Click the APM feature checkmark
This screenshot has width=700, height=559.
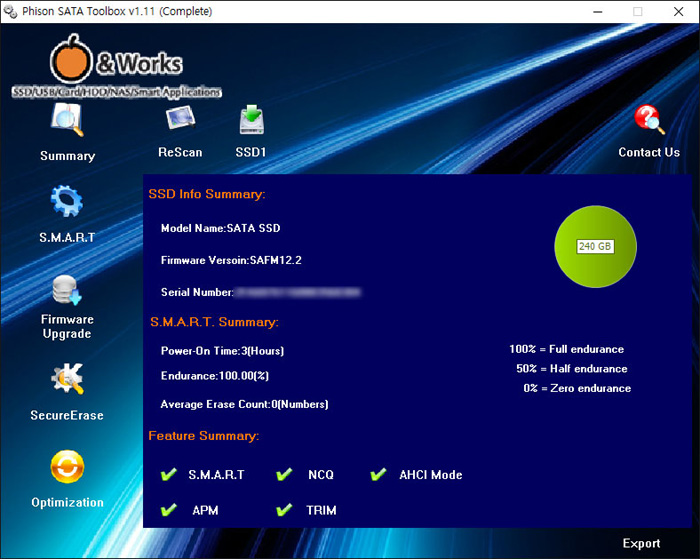(169, 509)
